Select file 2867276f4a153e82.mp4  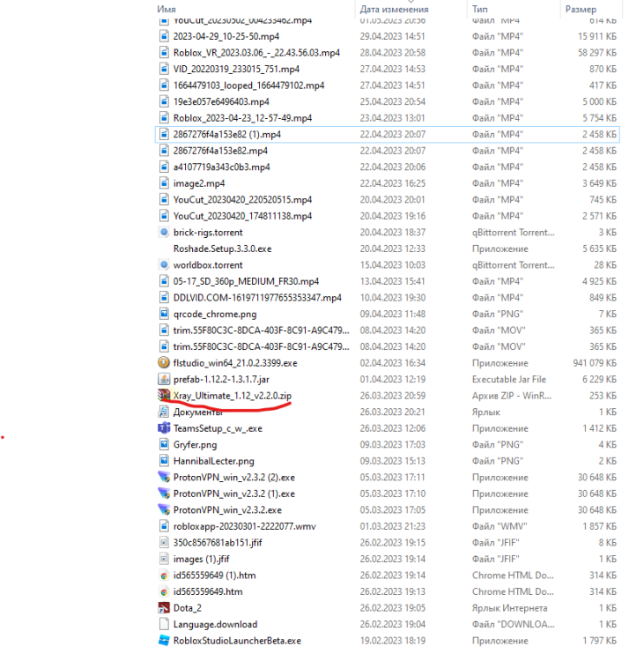click(220, 151)
